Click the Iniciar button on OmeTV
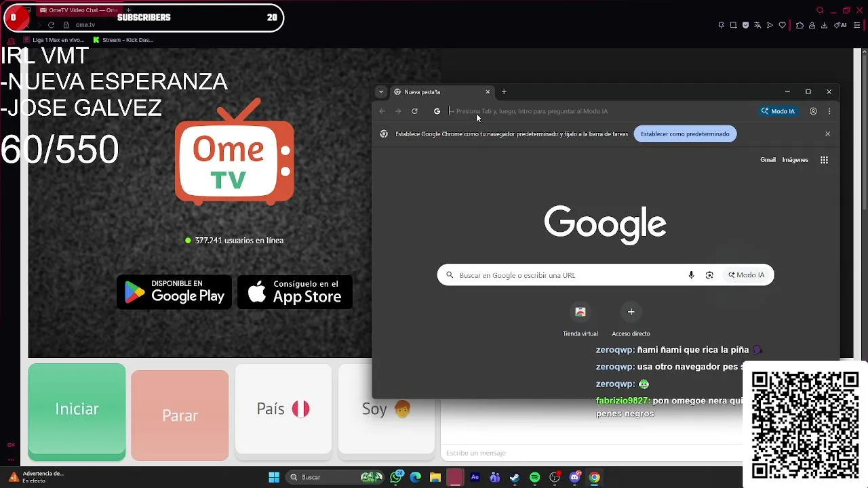868x488 pixels. 77,411
